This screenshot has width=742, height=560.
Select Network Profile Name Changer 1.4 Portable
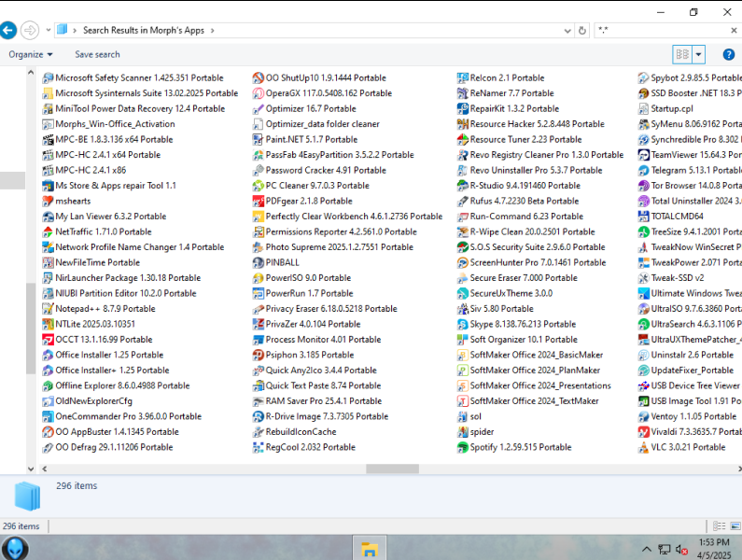point(133,247)
